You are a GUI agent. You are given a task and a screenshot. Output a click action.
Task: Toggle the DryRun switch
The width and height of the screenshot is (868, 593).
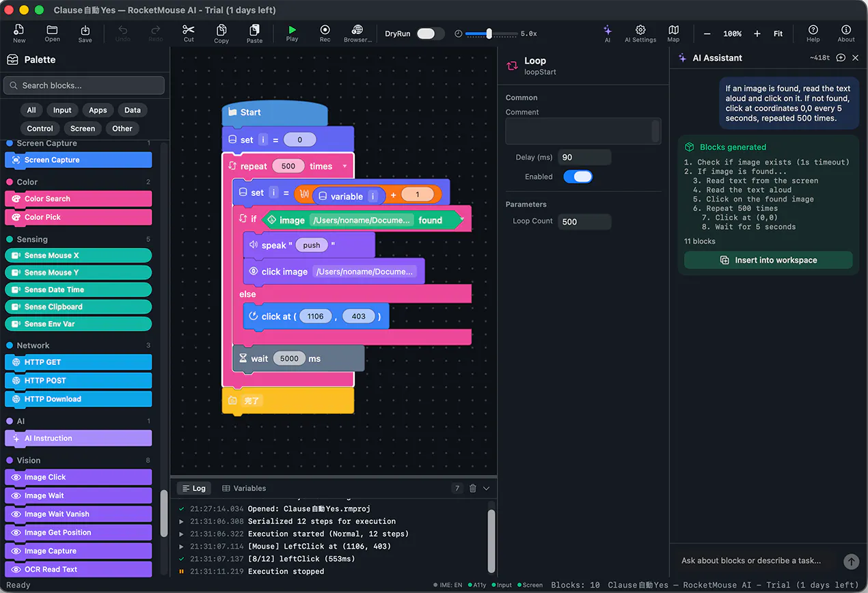point(429,33)
